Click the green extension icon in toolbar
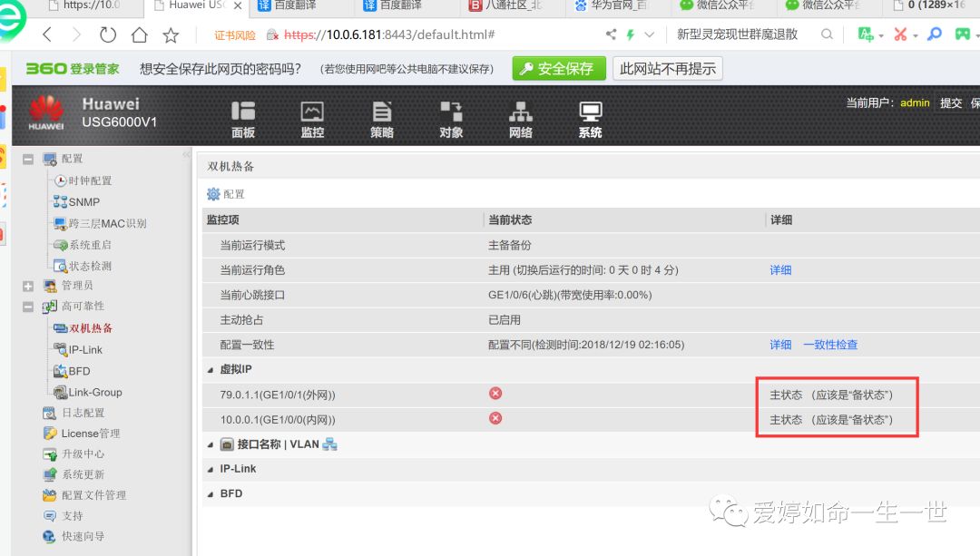This screenshot has height=556, width=980. [x=865, y=34]
